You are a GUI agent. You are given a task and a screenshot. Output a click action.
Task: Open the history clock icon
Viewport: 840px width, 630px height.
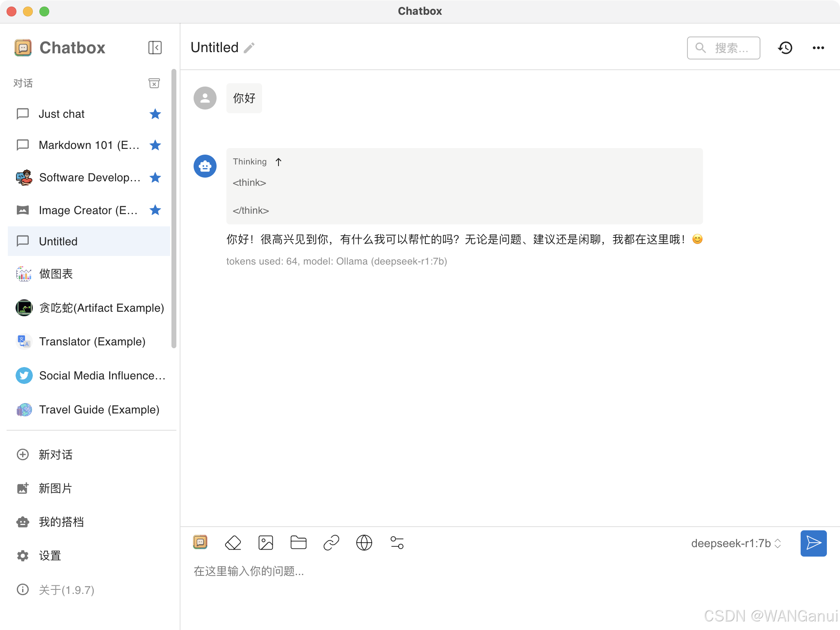click(x=785, y=48)
